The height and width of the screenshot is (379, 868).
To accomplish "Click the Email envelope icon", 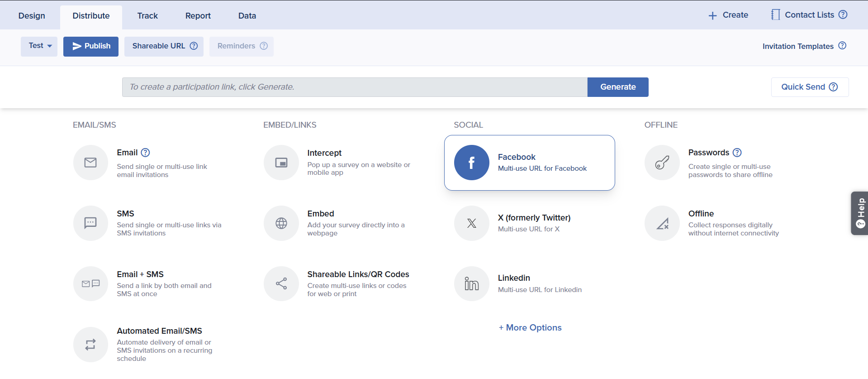I will [x=90, y=163].
